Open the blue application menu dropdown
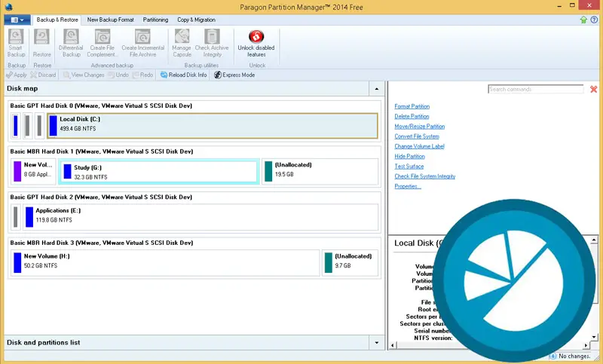The height and width of the screenshot is (364, 603). click(17, 20)
